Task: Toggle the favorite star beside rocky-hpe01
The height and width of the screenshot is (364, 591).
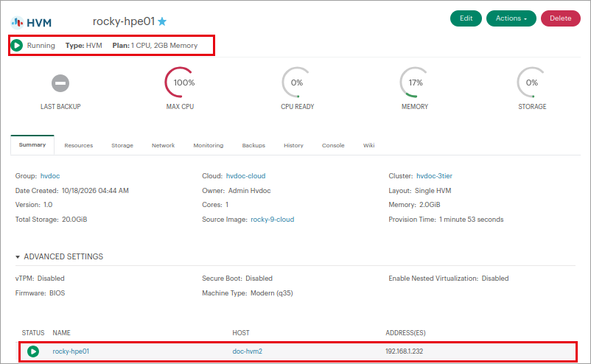Action: [x=162, y=21]
